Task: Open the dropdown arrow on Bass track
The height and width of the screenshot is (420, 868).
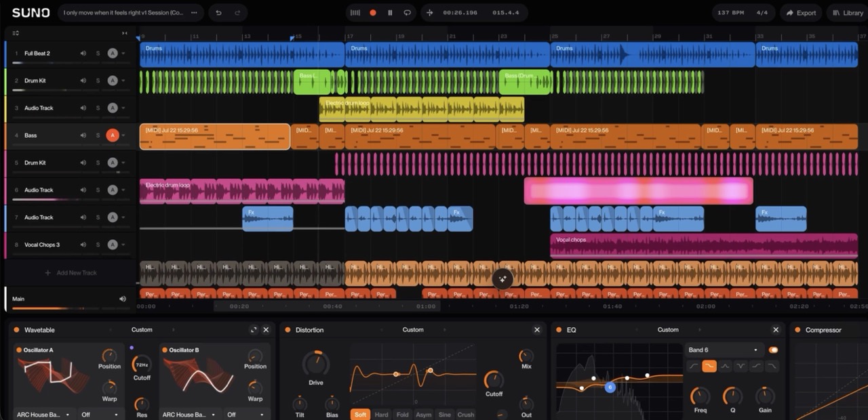Action: tap(123, 135)
